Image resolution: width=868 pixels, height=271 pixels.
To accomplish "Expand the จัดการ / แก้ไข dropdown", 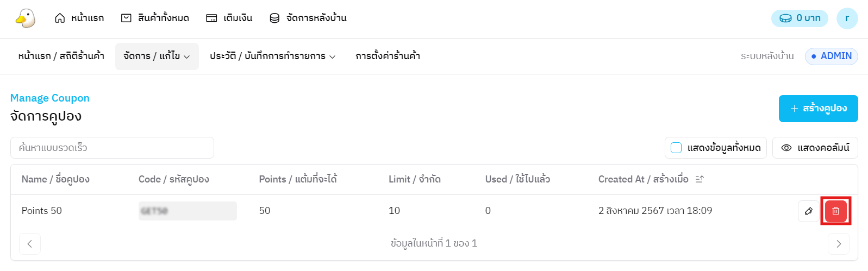I will click(x=157, y=56).
